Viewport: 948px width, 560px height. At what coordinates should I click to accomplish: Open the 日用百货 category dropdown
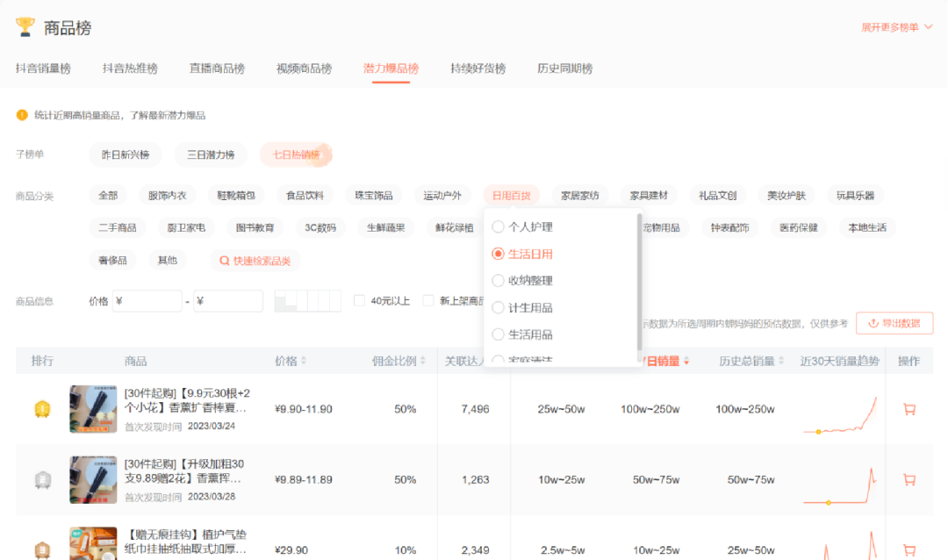tap(511, 196)
